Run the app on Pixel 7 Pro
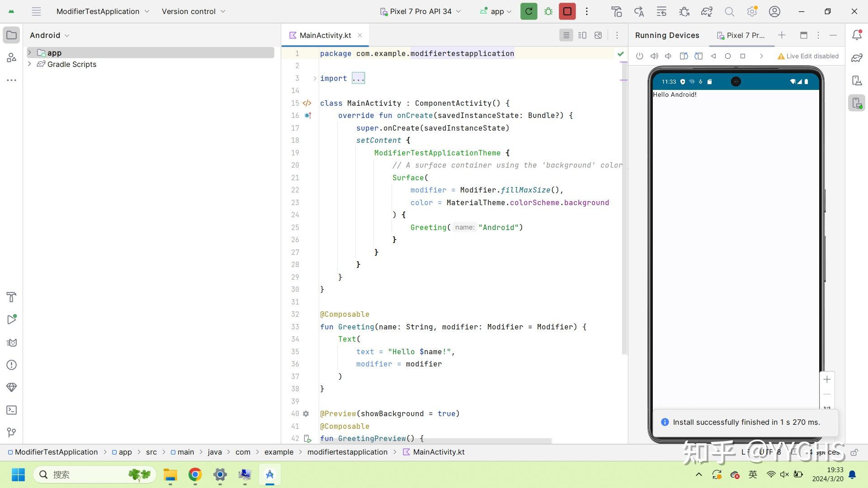868x488 pixels. (528, 11)
